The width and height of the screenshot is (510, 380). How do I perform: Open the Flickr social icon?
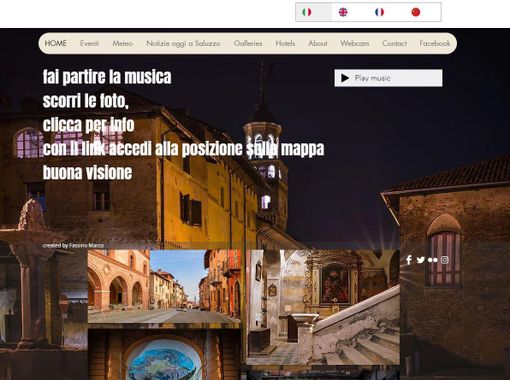(433, 260)
